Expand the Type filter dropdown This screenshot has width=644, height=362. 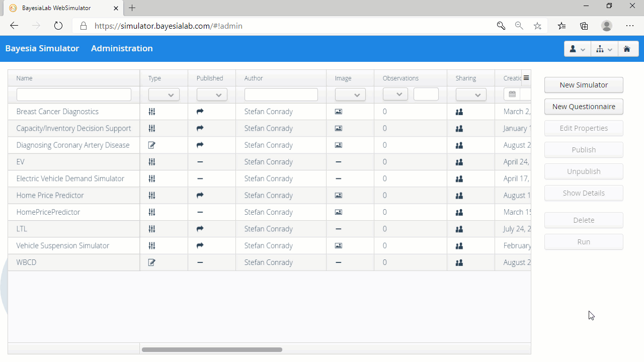tap(164, 95)
